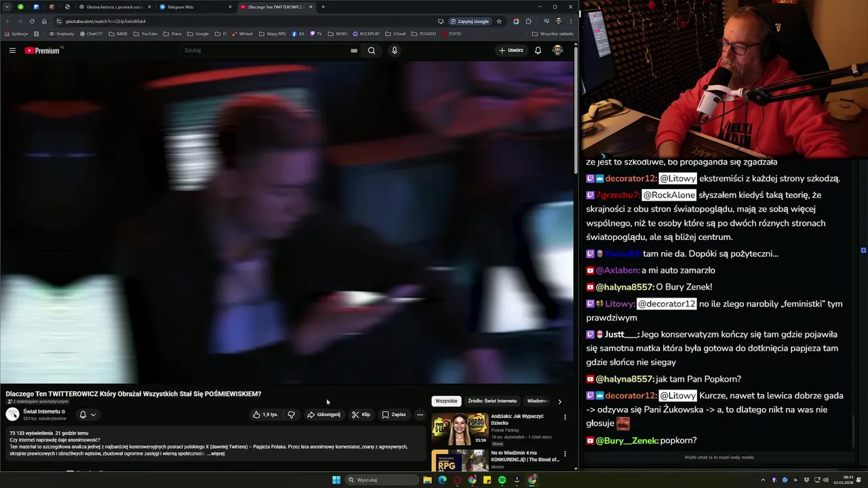This screenshot has height=488, width=868.
Task: Select the Wszystkie filter chip
Action: coord(446,401)
